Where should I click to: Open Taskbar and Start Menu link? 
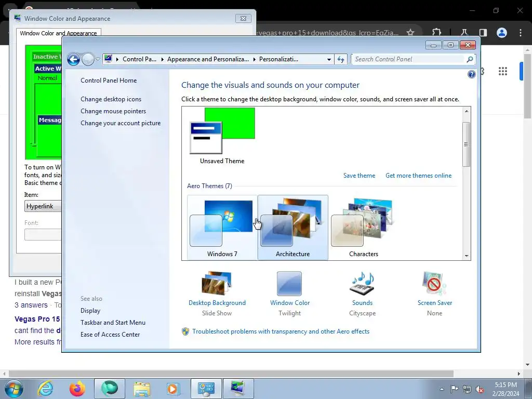[x=113, y=323]
